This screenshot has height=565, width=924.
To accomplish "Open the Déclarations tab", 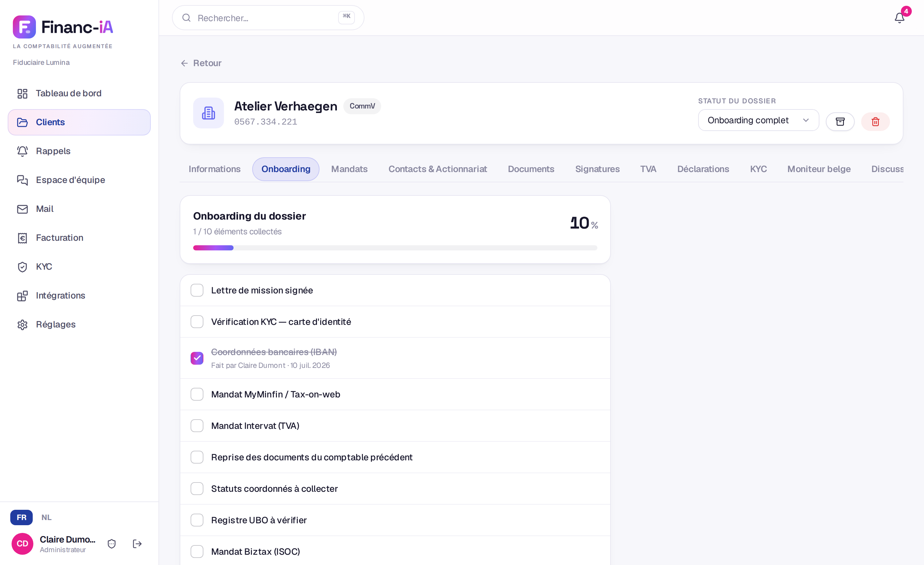I will (x=703, y=169).
